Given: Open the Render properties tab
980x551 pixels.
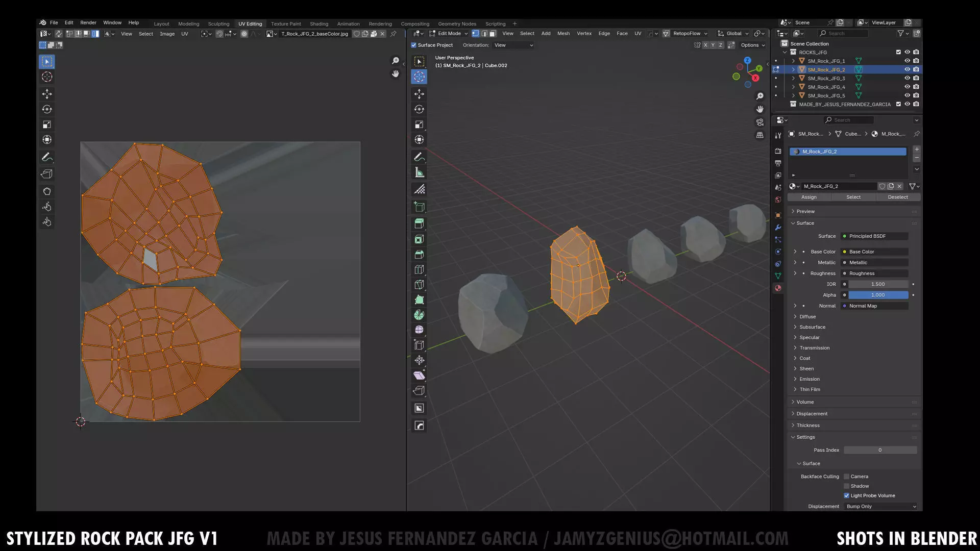Looking at the screenshot, I should coord(778,151).
